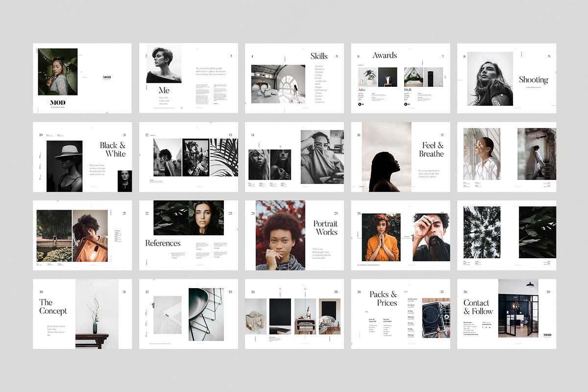Click the first social icon under Follow us
588x392 pixels.
click(x=483, y=327)
